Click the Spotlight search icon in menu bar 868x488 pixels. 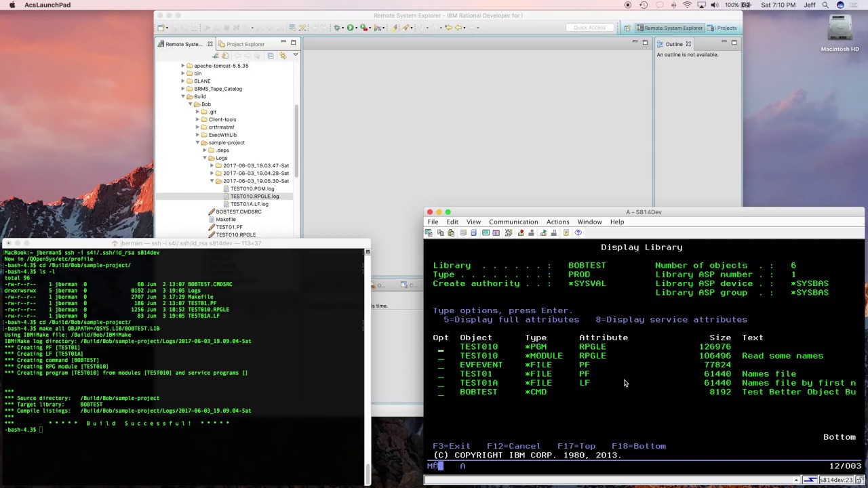825,5
